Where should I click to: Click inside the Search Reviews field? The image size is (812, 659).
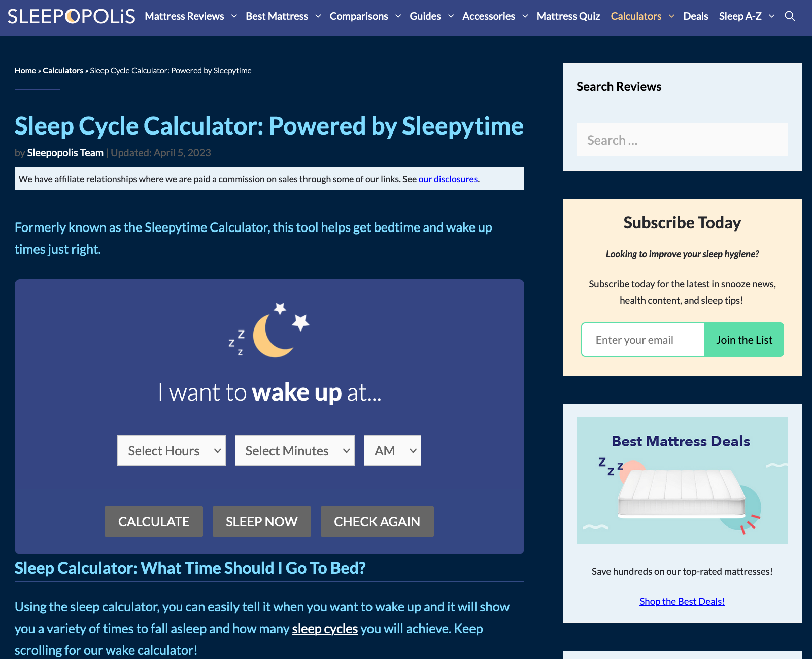tap(682, 140)
